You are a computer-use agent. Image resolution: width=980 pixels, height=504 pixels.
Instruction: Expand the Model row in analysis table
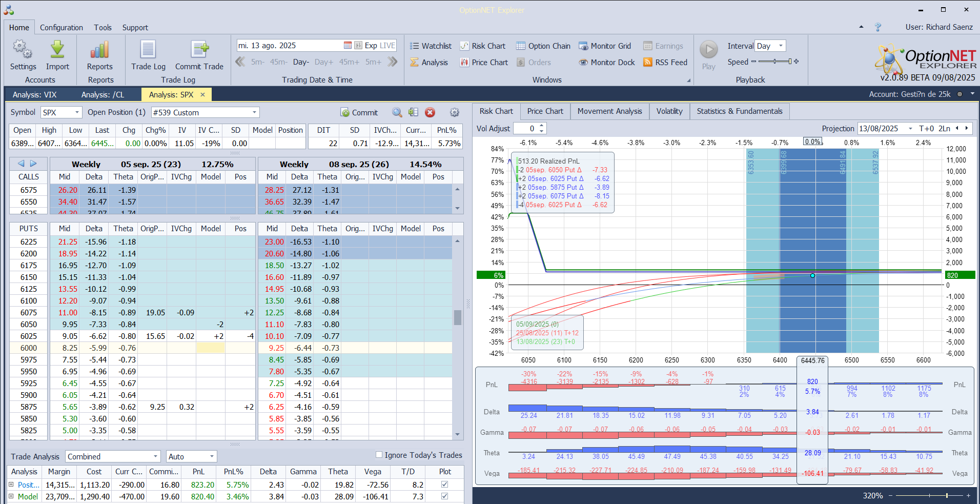11,496
